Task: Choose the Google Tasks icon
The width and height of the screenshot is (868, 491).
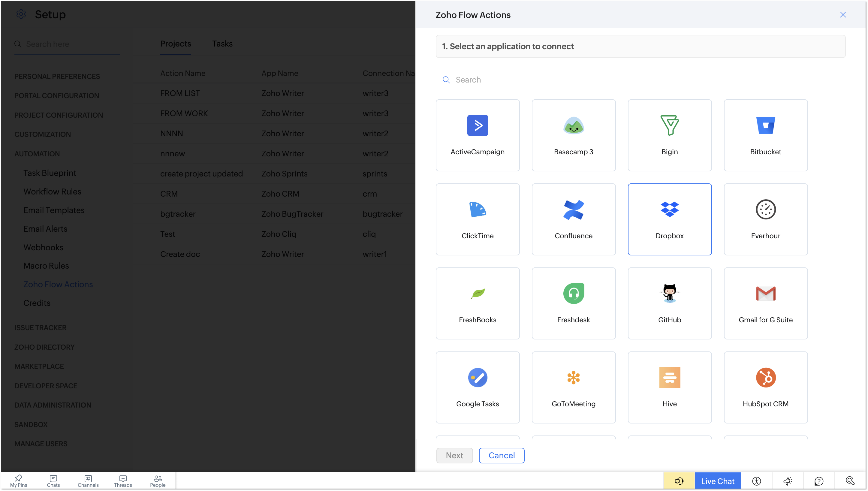Action: tap(478, 377)
